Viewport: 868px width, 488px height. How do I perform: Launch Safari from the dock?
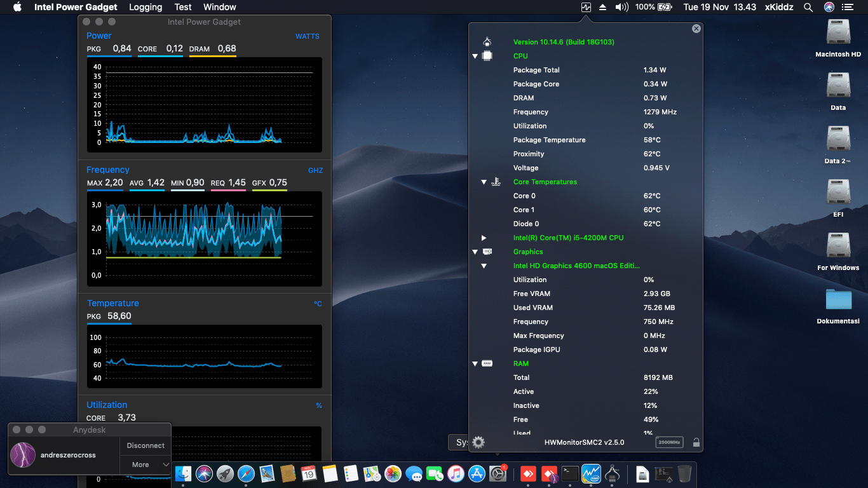(246, 473)
